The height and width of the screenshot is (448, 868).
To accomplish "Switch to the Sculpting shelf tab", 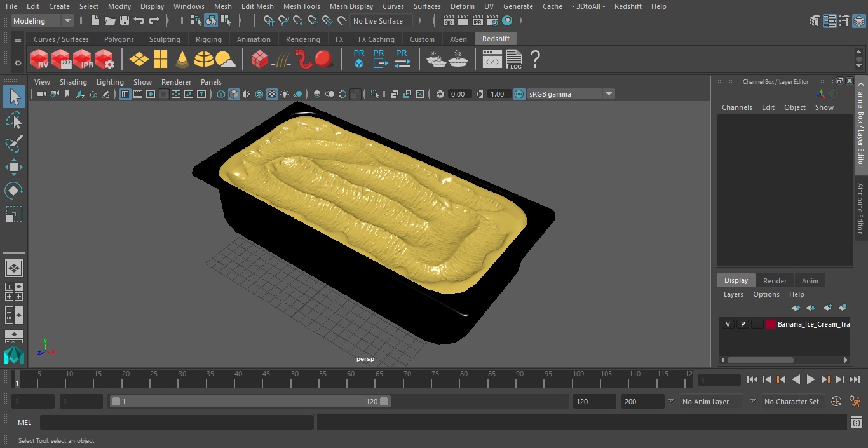I will (165, 39).
